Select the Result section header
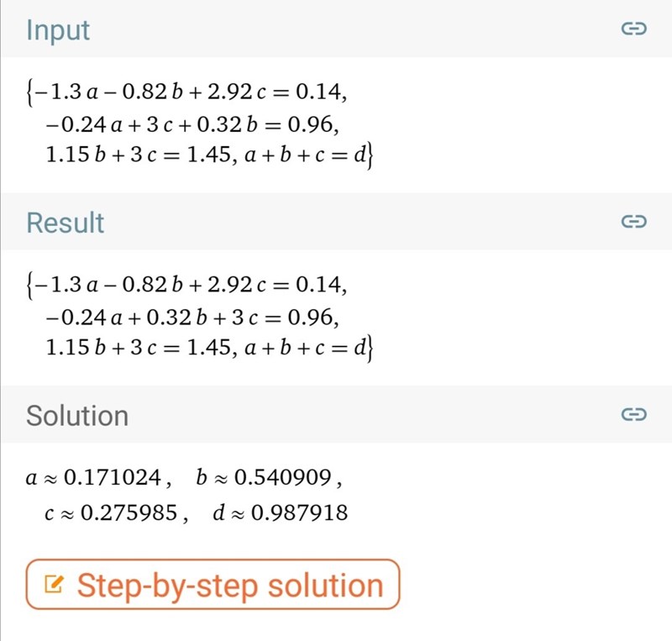672x641 pixels. click(x=66, y=223)
